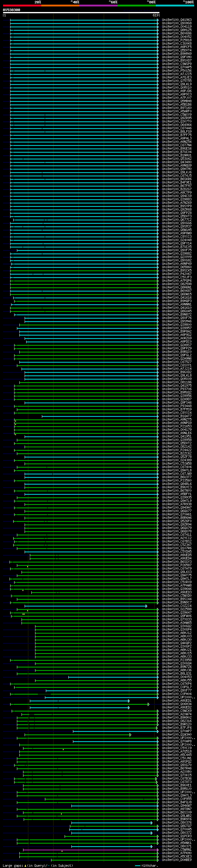Select label UniRef100_B9GES6
This screenshot has width=197, height=868.
coord(177,149)
